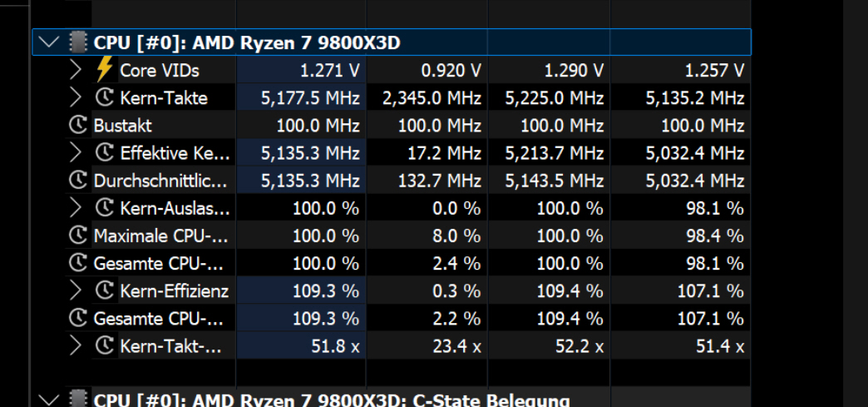Click the Maximale CPU minimum value 8.0 %
This screenshot has width=868, height=407.
click(x=456, y=236)
